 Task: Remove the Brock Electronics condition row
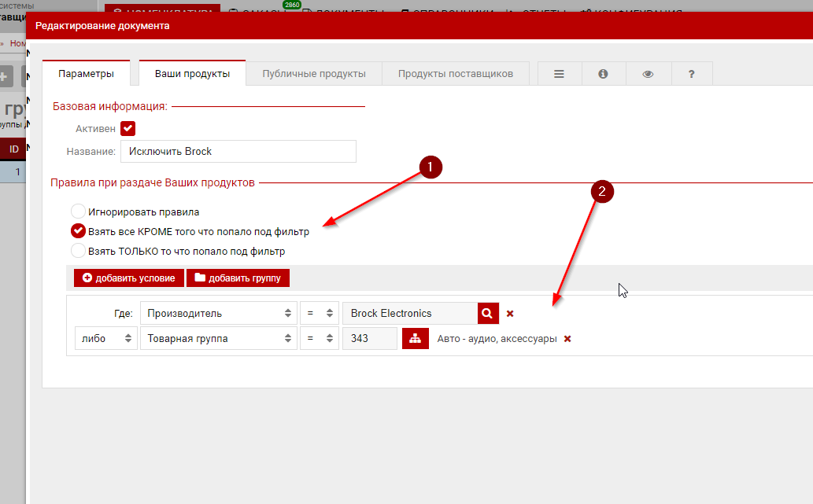pos(510,314)
